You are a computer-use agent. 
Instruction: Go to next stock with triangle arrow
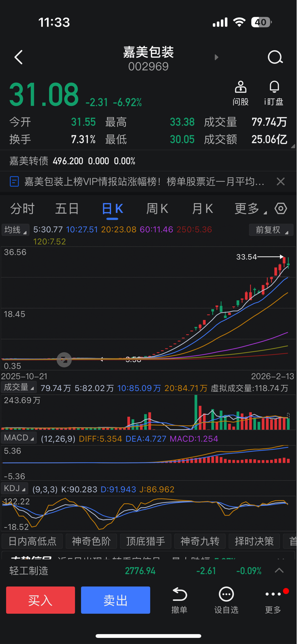(x=216, y=57)
